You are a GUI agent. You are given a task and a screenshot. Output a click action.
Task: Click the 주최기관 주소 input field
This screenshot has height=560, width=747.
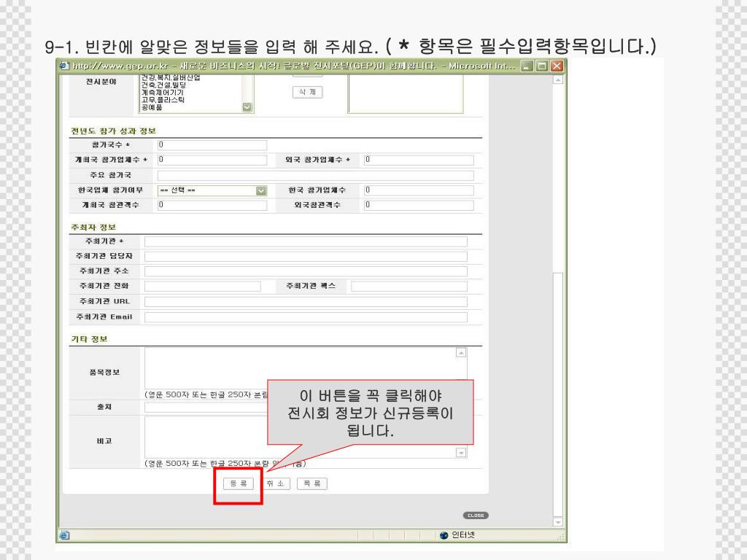(306, 271)
